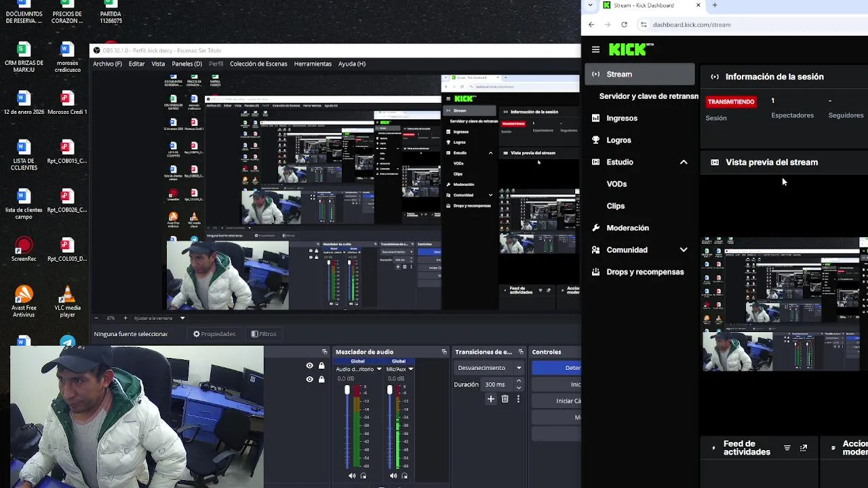The height and width of the screenshot is (488, 868).
Task: Open the 47% preview zoom dropdown
Action: [x=111, y=318]
